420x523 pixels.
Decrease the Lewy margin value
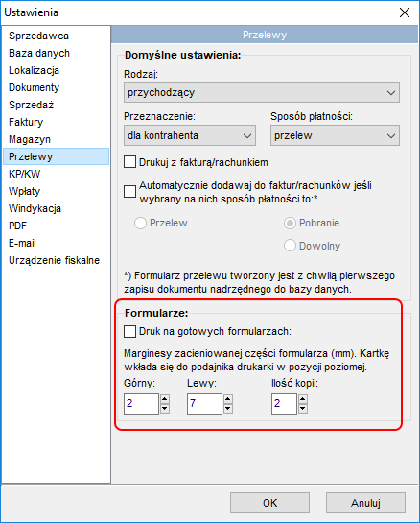click(x=228, y=408)
